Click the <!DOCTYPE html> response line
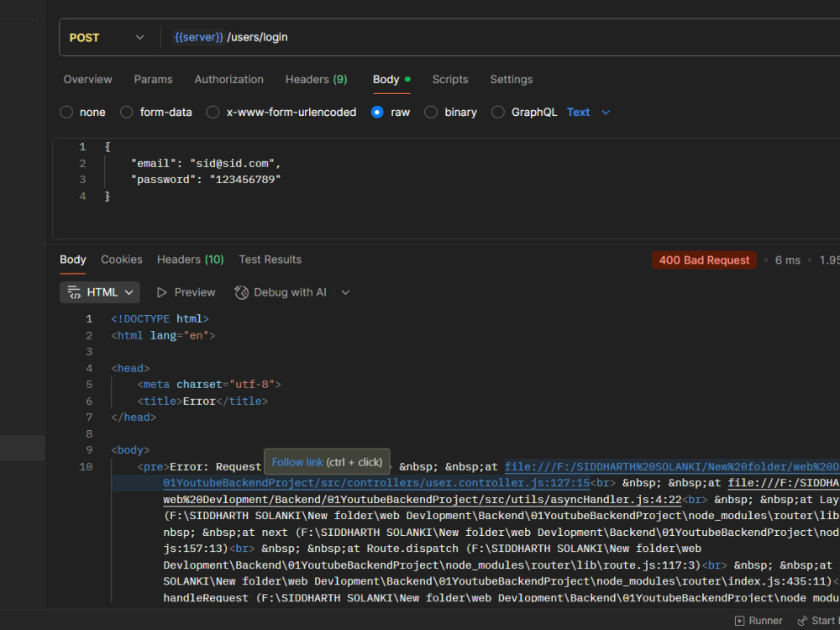Image resolution: width=840 pixels, height=630 pixels. 160,318
